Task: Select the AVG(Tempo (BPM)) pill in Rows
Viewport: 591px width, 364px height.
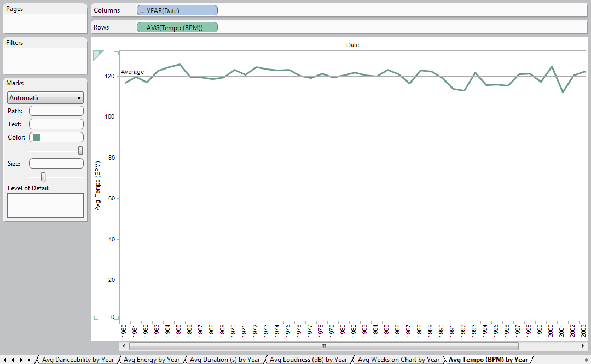Action: pos(177,27)
